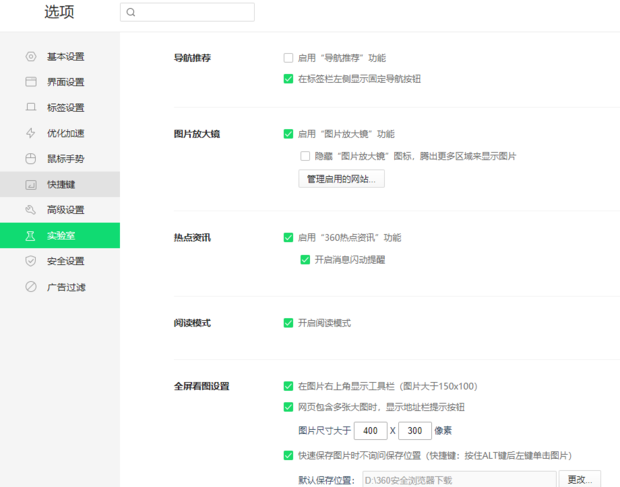
Task: Click the 热点资讯 section heading
Action: tap(192, 238)
